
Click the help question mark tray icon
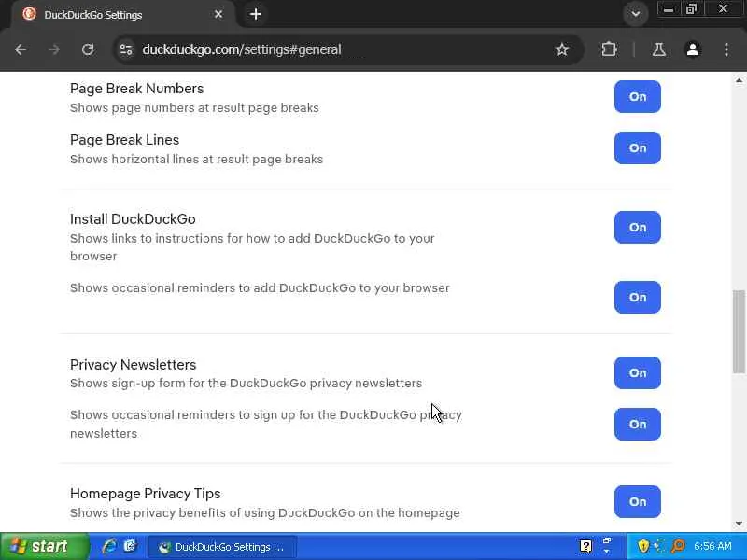pos(585,546)
